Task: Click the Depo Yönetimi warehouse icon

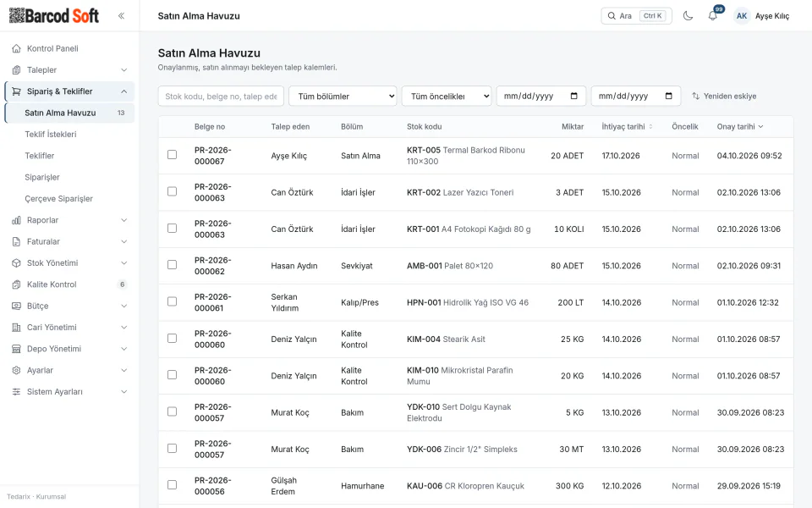Action: click(17, 349)
